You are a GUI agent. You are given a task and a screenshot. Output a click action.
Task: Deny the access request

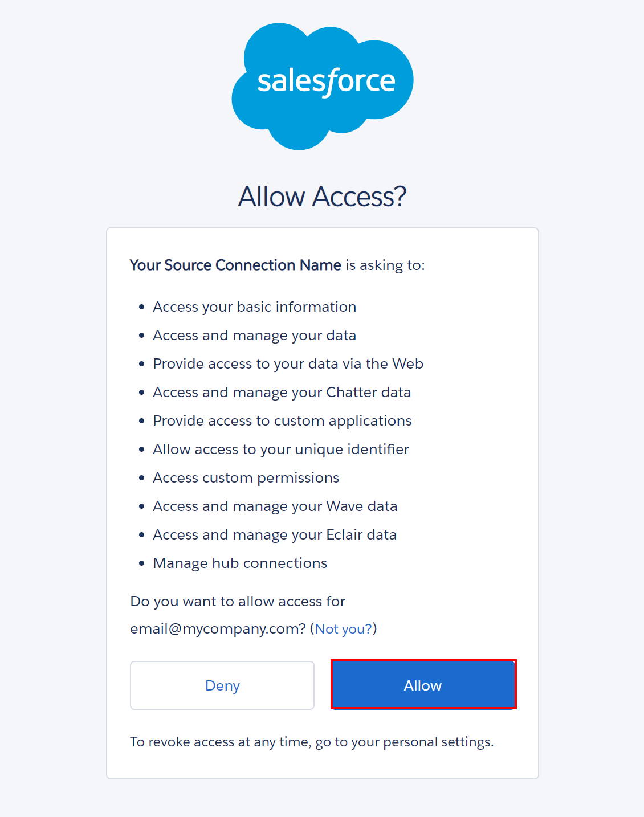coord(222,685)
